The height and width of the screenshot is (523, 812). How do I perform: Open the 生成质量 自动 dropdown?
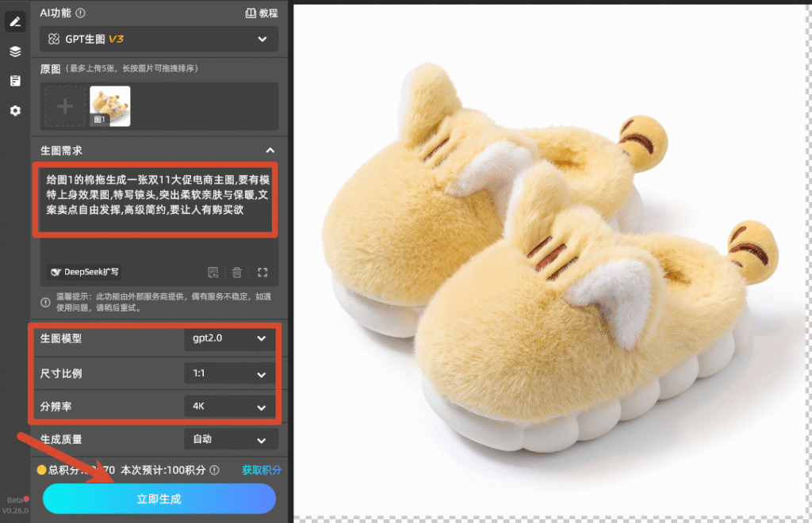pyautogui.click(x=231, y=440)
